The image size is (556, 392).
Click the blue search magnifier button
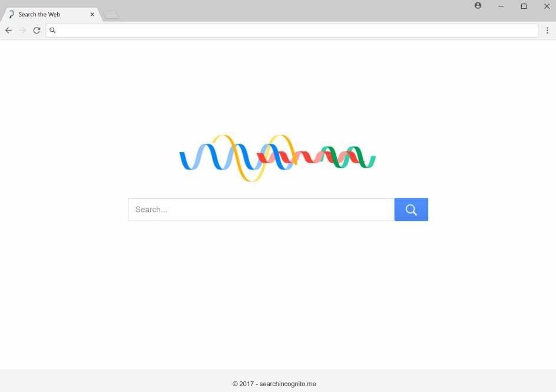411,210
